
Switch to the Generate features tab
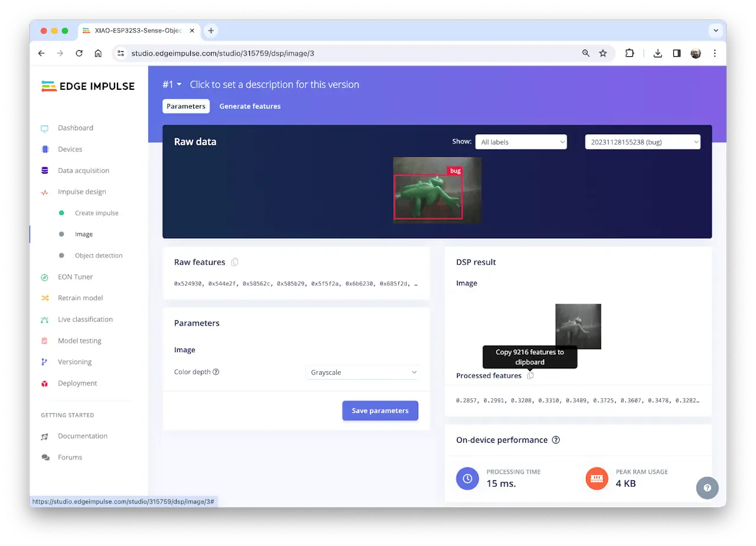(x=250, y=106)
